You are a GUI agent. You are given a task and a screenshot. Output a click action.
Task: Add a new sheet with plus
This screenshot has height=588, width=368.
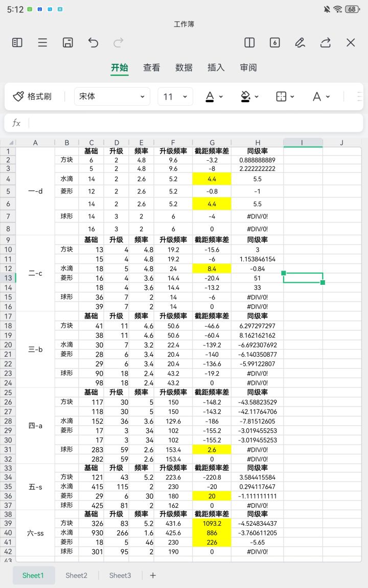pos(153,575)
